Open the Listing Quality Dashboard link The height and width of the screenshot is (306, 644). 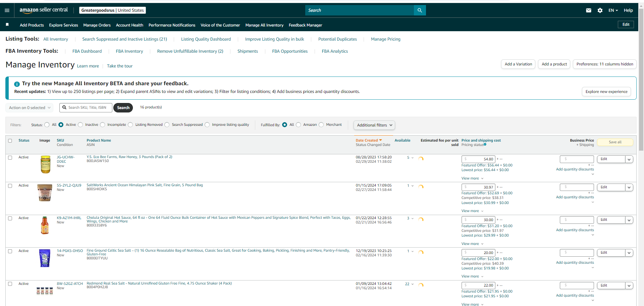206,39
